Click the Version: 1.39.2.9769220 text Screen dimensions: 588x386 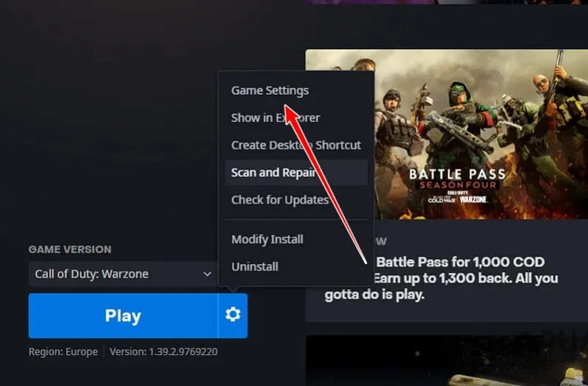pos(163,352)
